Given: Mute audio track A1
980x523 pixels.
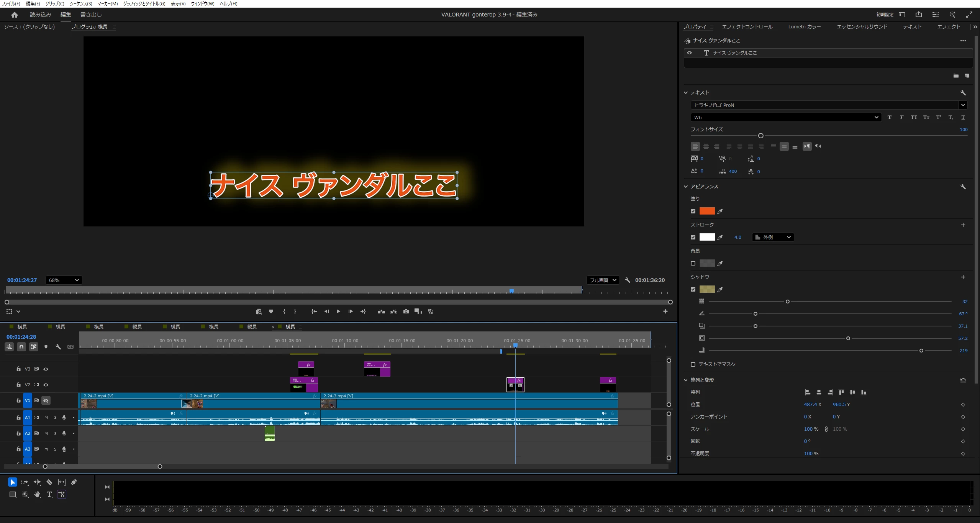Looking at the screenshot, I should pos(46,418).
